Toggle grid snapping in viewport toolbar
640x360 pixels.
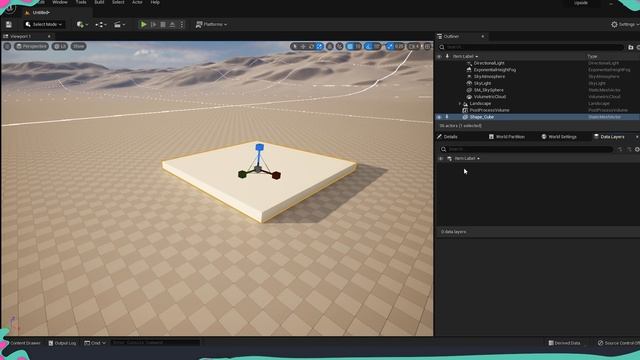click(x=350, y=47)
